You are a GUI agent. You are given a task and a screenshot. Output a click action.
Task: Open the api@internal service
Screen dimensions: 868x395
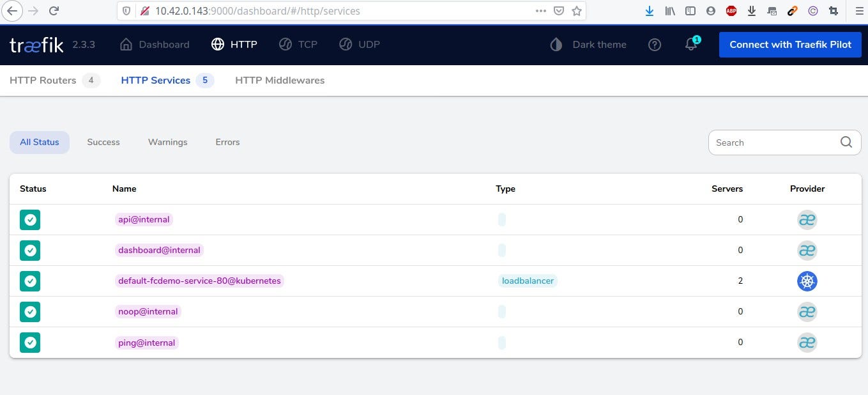(x=144, y=220)
